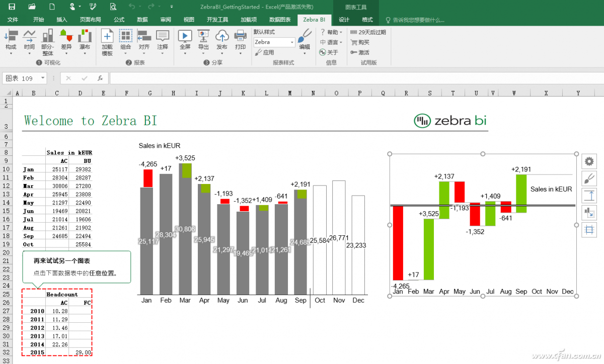The height and width of the screenshot is (364, 604).
Task: Open chart settings gear beside waterfall chart
Action: 589,161
